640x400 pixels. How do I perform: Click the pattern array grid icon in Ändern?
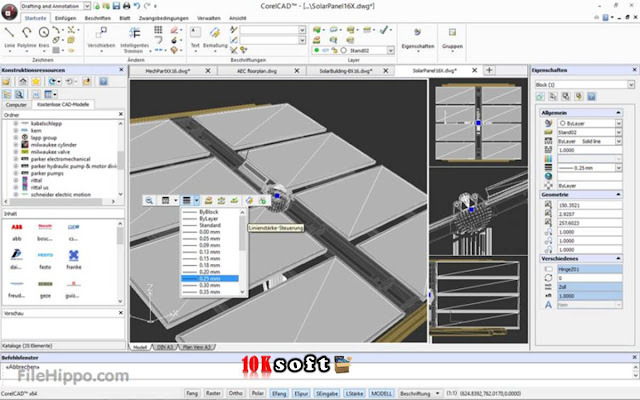click(x=158, y=30)
